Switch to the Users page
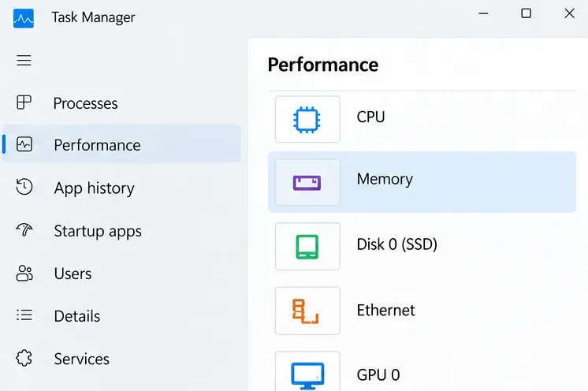The image size is (588, 391). coord(73,274)
